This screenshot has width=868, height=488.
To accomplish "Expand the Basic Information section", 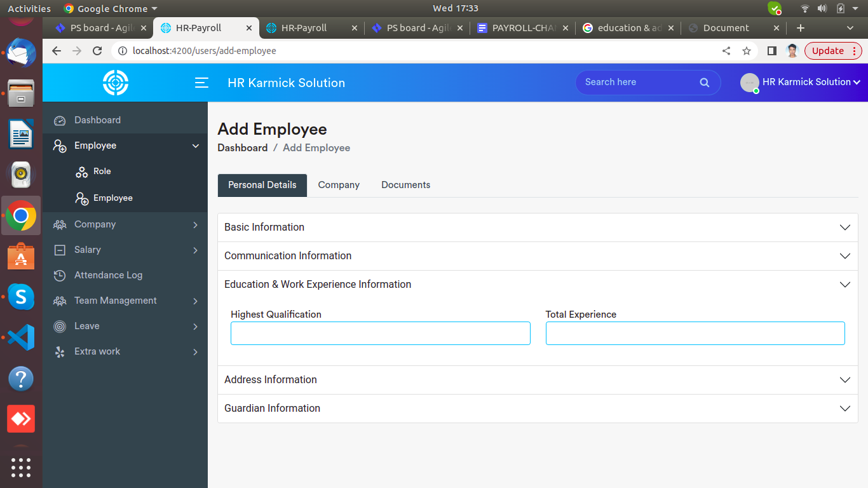I will 538,227.
